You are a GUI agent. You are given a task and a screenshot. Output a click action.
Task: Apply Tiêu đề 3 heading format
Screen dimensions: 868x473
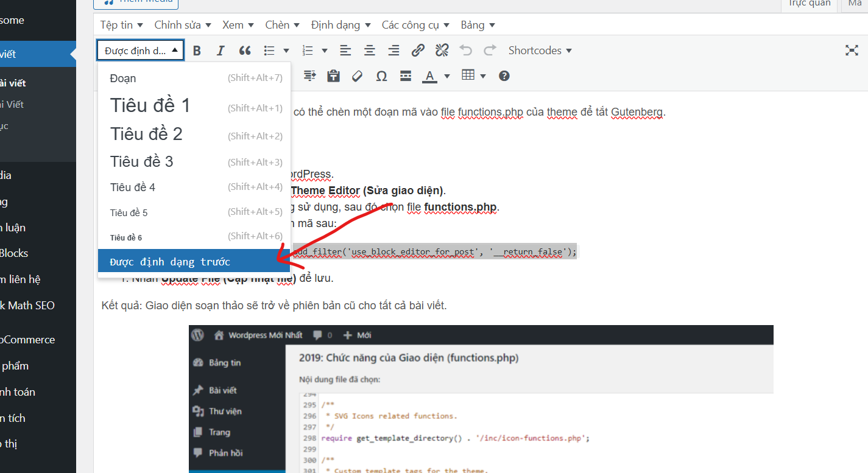(194, 161)
